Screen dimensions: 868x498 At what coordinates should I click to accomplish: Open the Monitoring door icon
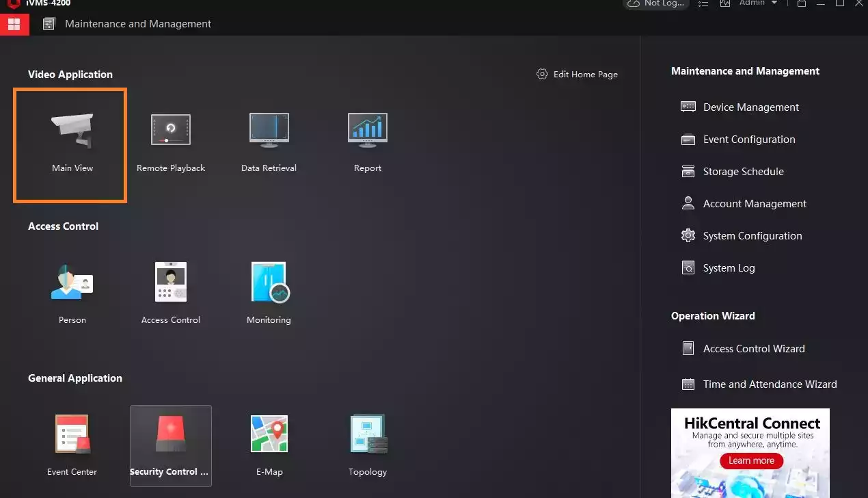coord(269,282)
